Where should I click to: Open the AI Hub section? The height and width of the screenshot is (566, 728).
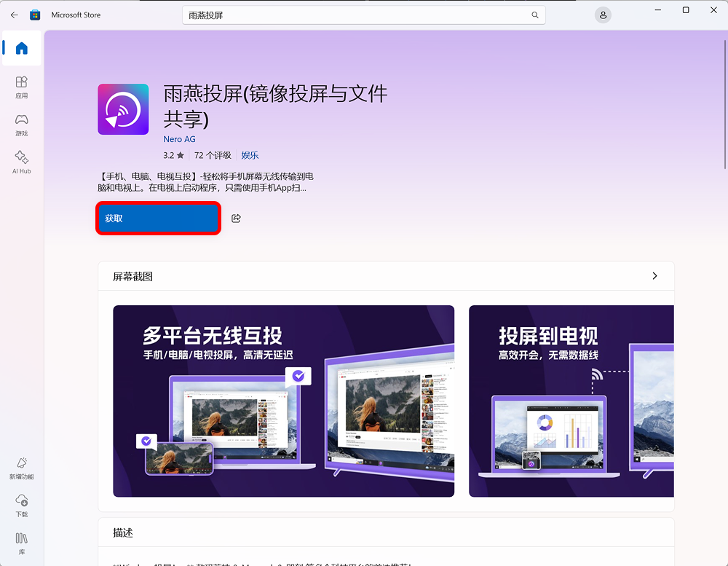pos(21,162)
